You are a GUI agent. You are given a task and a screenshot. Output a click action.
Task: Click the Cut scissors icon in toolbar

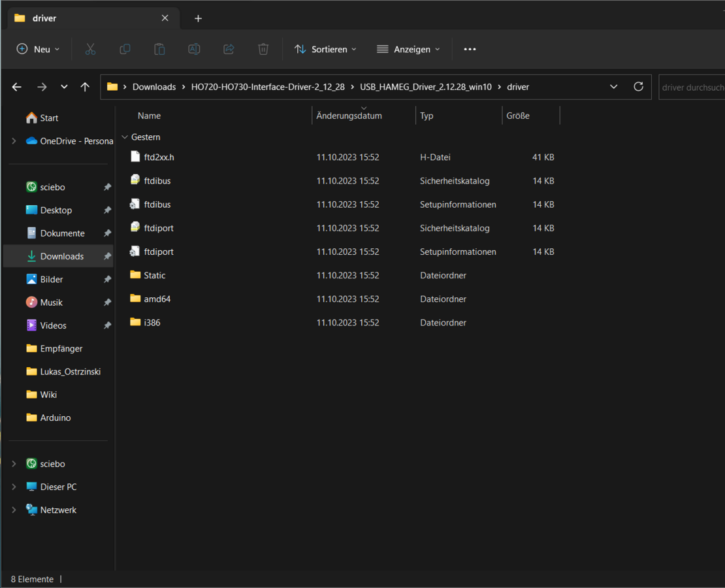coord(90,49)
